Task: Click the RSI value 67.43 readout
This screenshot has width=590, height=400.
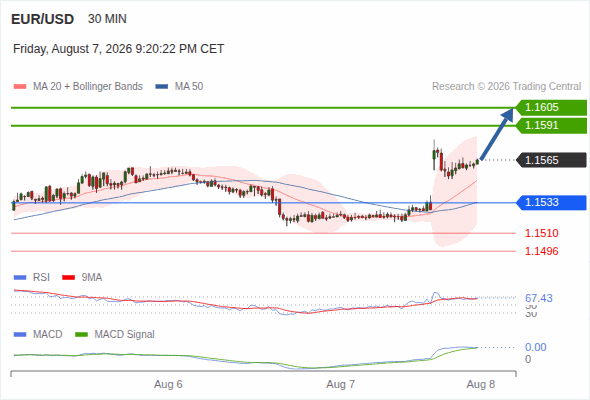Action: (x=539, y=298)
